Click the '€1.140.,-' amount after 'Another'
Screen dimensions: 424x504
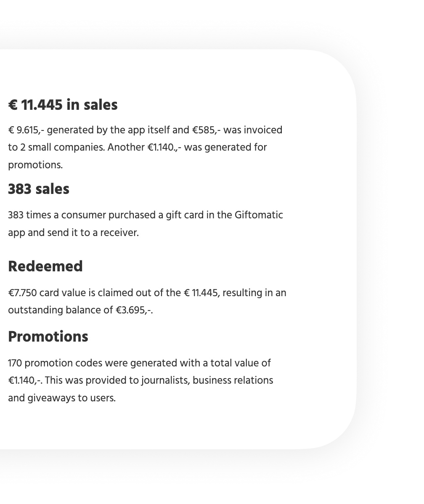(164, 148)
